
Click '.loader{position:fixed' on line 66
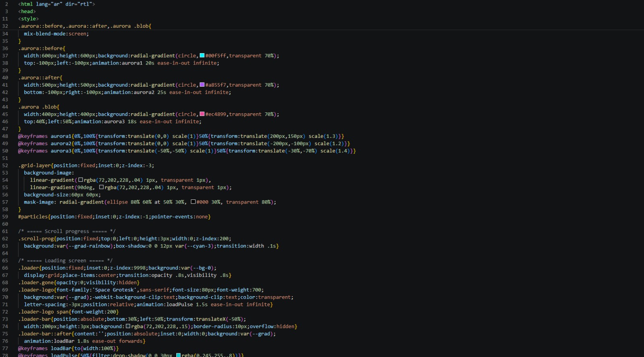(x=51, y=268)
